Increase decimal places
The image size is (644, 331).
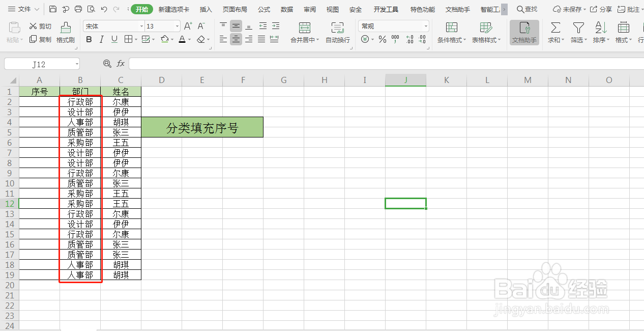(x=409, y=39)
